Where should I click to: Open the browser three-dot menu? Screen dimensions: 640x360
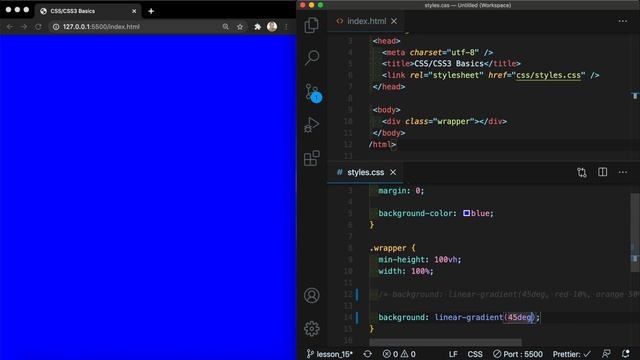click(x=286, y=27)
